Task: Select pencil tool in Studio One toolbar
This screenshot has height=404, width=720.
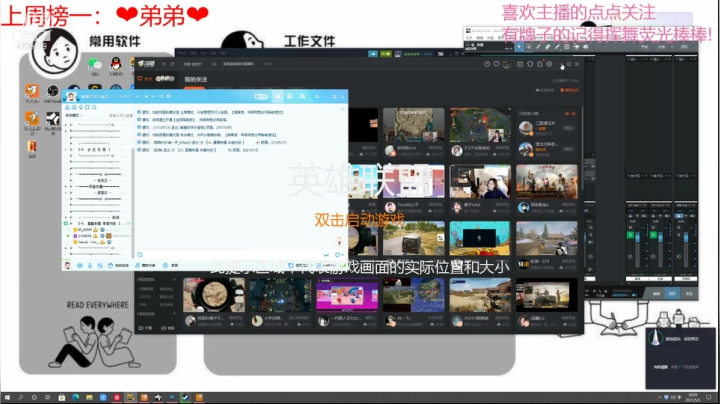Action: click(538, 46)
